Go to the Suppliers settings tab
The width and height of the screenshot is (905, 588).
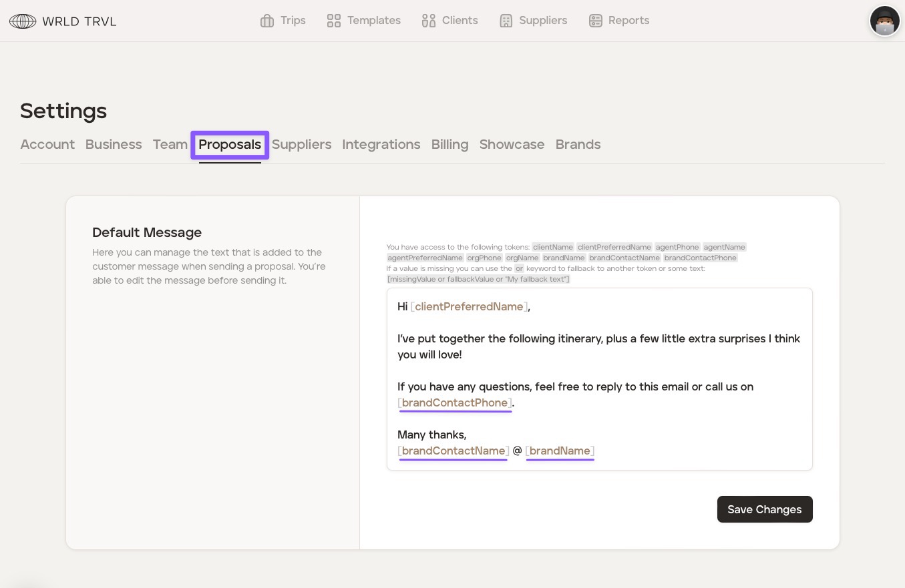tap(301, 144)
